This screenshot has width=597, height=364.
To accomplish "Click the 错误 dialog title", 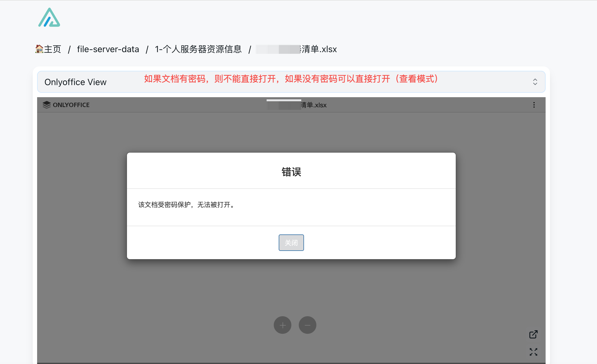I will click(x=291, y=172).
